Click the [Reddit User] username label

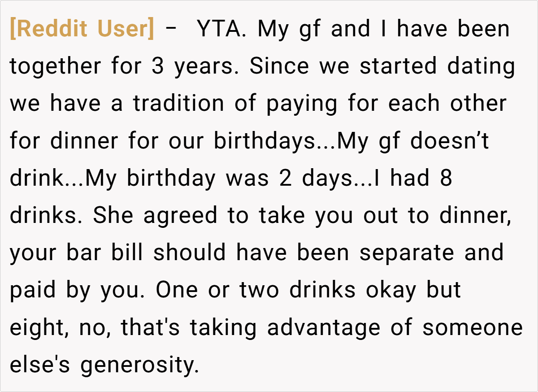pyautogui.click(x=82, y=30)
